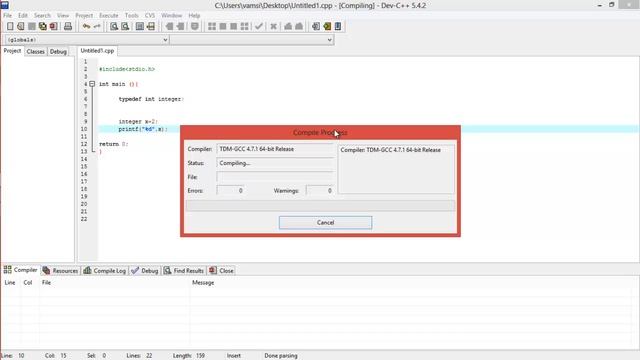Viewport: 640px width, 360px height.
Task: Select the Compiler bottom panel tab
Action: tap(20, 270)
